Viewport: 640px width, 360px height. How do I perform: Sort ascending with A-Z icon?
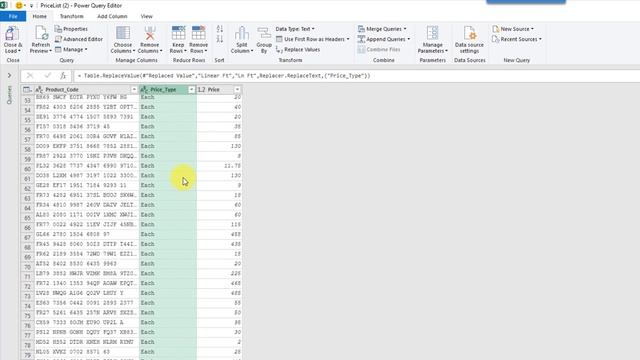click(220, 29)
